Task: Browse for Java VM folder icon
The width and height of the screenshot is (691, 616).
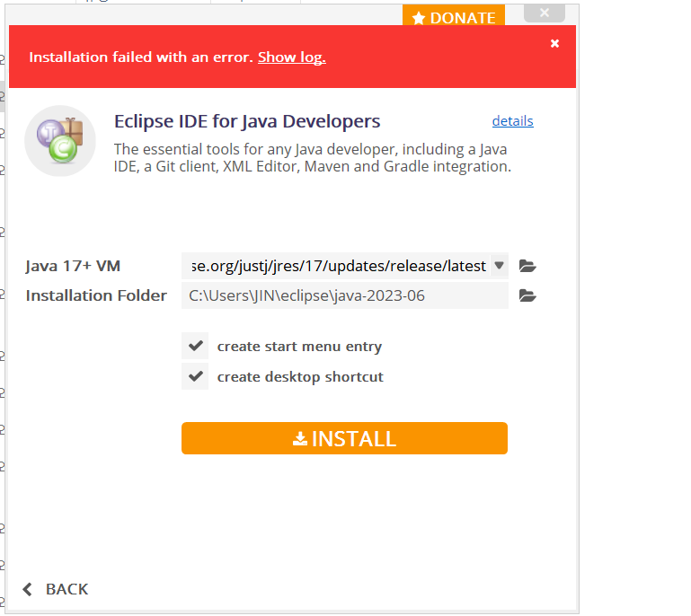Action: point(527,266)
